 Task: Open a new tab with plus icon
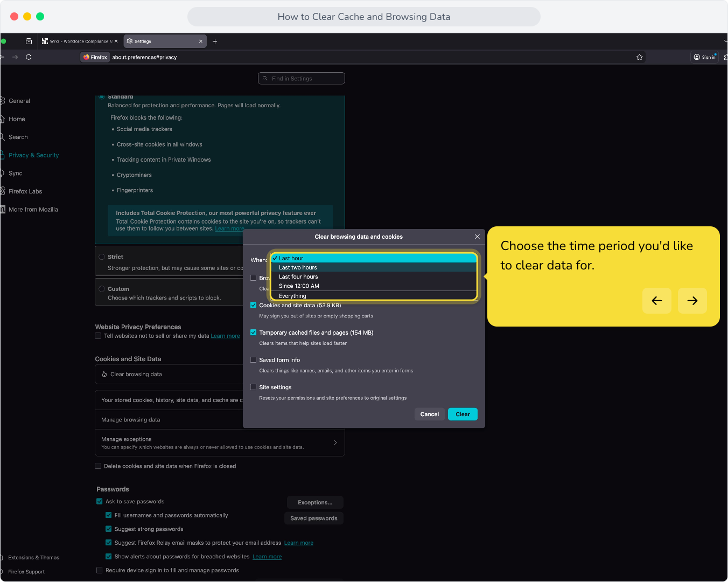tap(215, 41)
